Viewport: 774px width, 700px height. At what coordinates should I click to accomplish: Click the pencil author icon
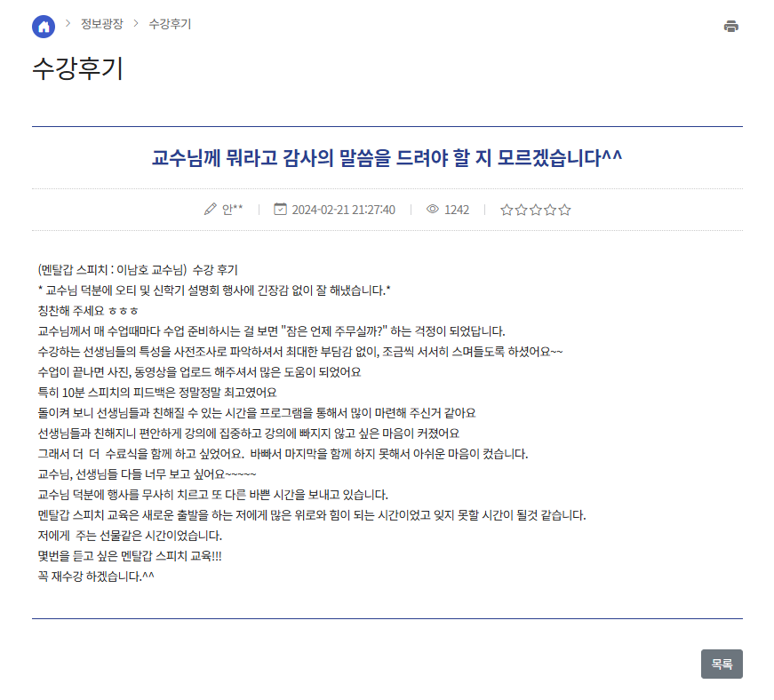click(210, 210)
